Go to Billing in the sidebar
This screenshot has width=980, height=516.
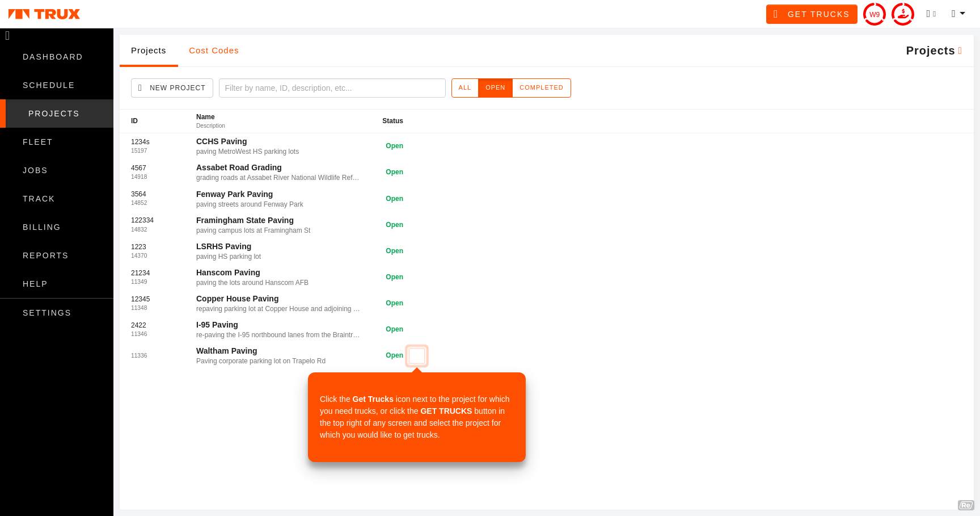(41, 227)
